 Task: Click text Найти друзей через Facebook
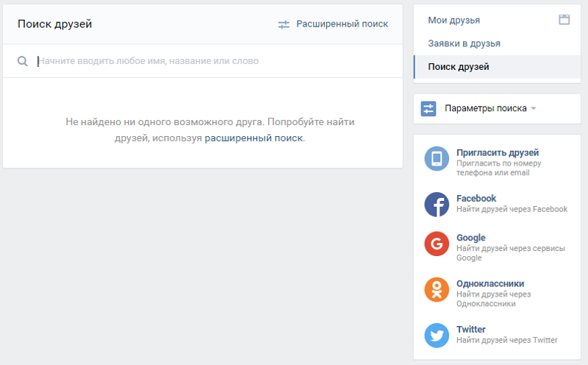click(512, 209)
